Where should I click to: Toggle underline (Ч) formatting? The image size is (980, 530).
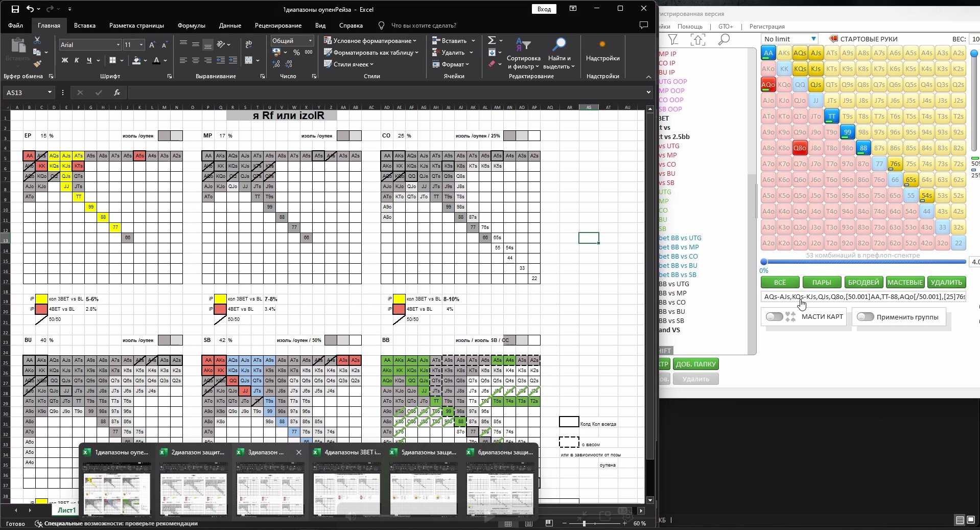(89, 60)
